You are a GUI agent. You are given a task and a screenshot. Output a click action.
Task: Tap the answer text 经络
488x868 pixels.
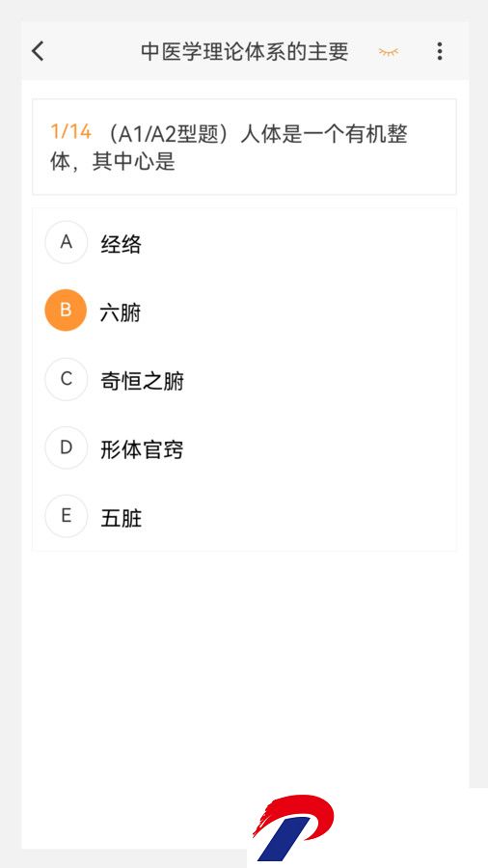[x=122, y=244]
